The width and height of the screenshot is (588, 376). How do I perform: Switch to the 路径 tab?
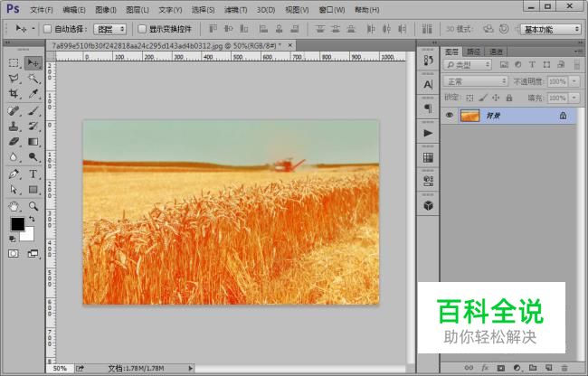(x=474, y=52)
